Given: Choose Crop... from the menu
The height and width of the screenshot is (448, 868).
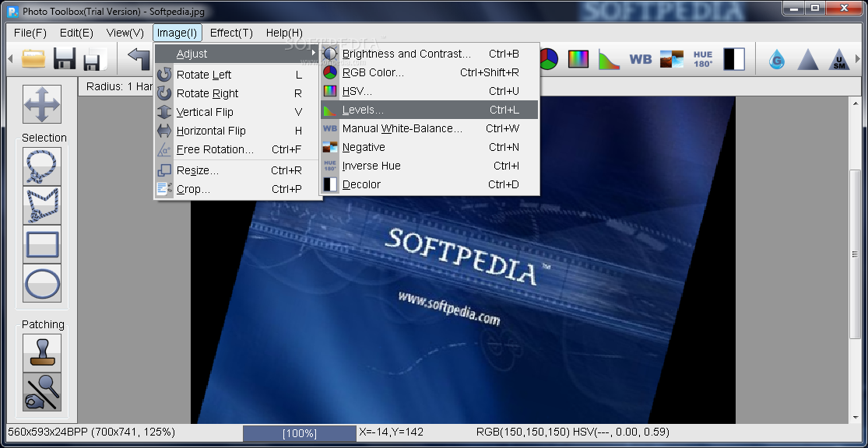Looking at the screenshot, I should [x=237, y=189].
